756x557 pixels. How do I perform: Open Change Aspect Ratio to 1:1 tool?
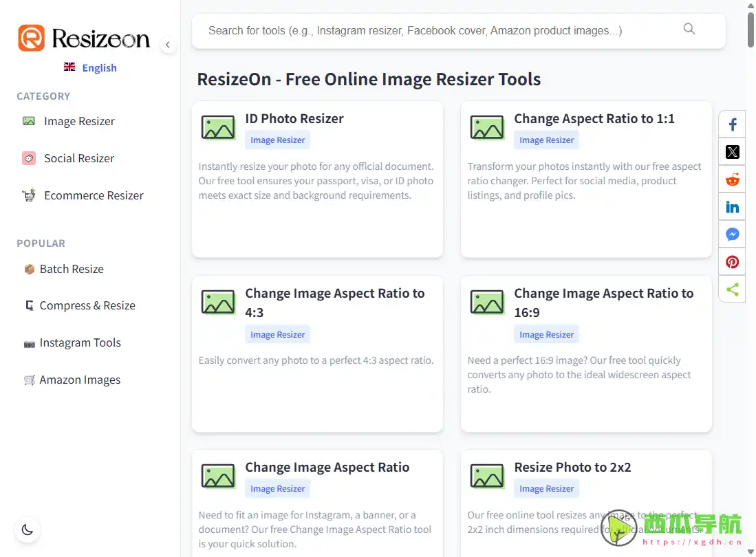(594, 118)
